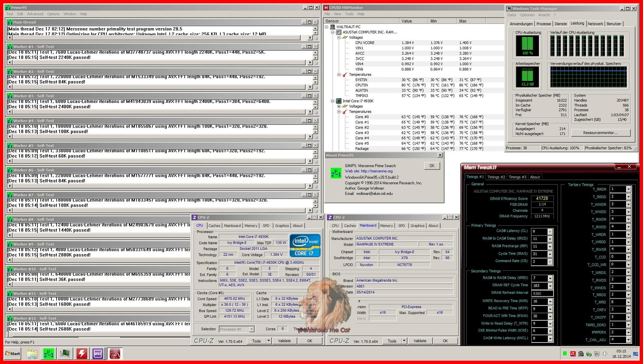The height and width of the screenshot is (364, 643).
Task: Click the Prime95 taskbar icon
Action: 48,354
